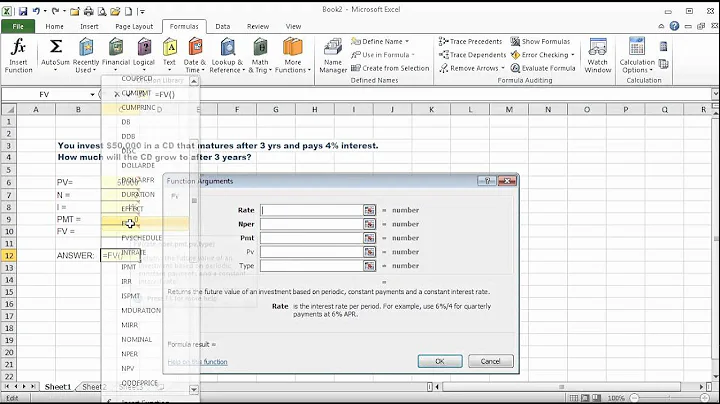
Task: Click the Rate input field
Action: 312,210
